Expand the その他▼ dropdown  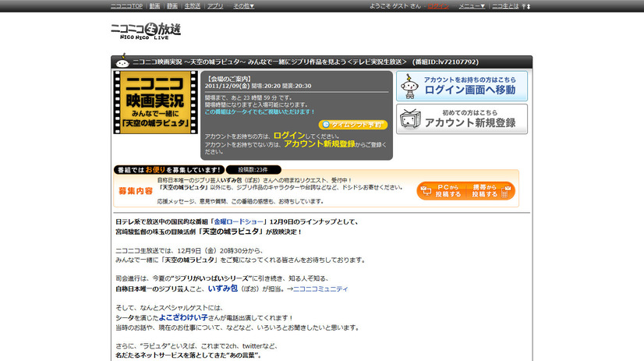coord(244,6)
